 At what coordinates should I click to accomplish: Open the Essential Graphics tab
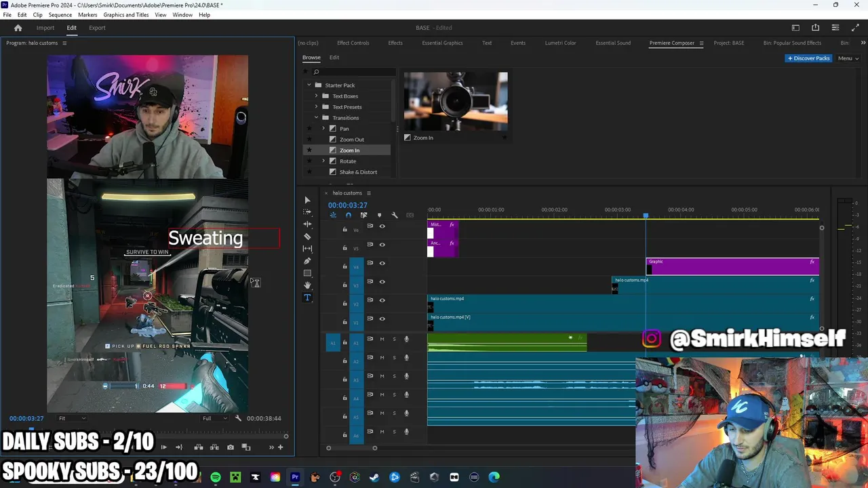point(442,43)
